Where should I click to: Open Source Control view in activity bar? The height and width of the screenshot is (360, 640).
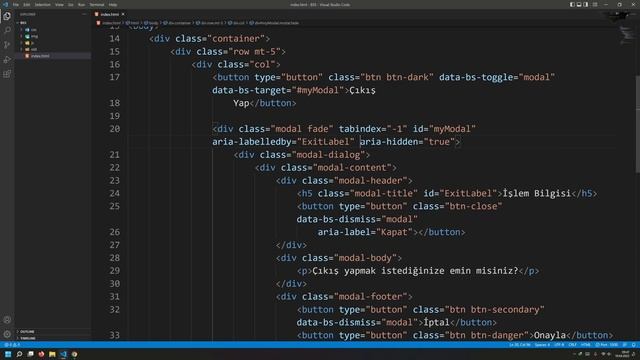pyautogui.click(x=7, y=45)
